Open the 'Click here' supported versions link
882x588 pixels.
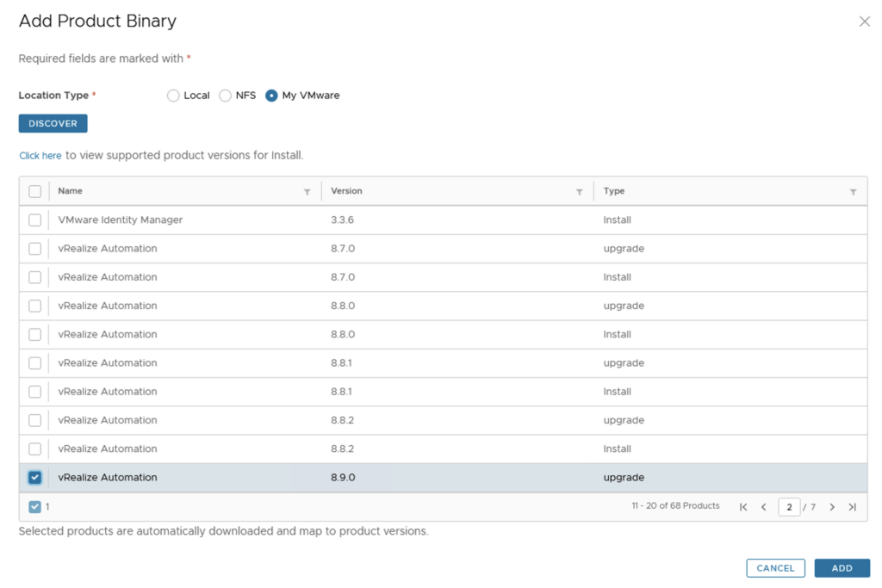(40, 156)
